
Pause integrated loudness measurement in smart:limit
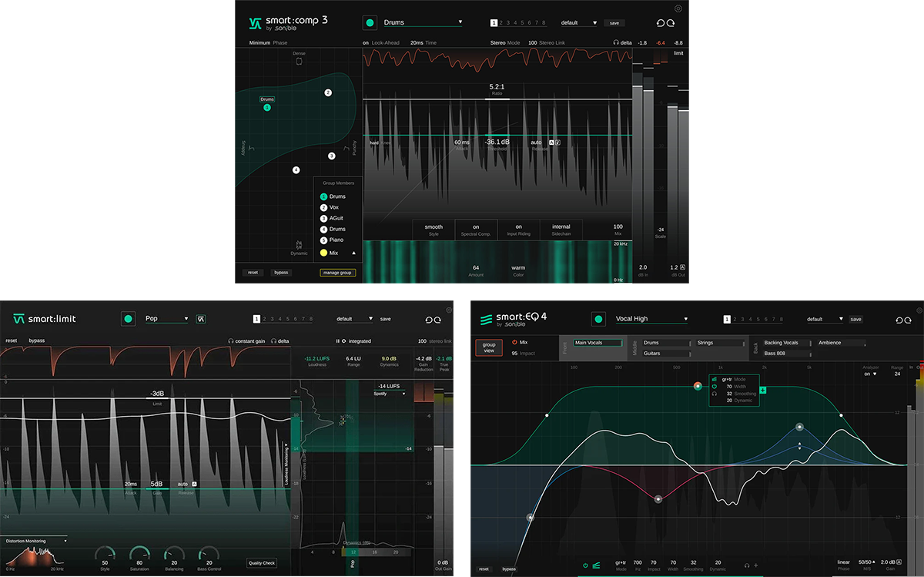click(337, 340)
